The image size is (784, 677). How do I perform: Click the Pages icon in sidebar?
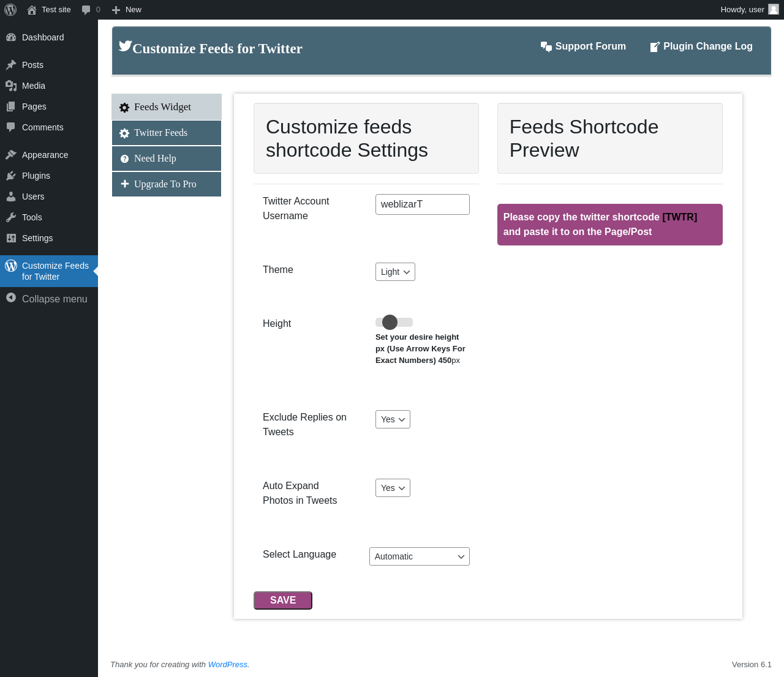click(x=11, y=107)
